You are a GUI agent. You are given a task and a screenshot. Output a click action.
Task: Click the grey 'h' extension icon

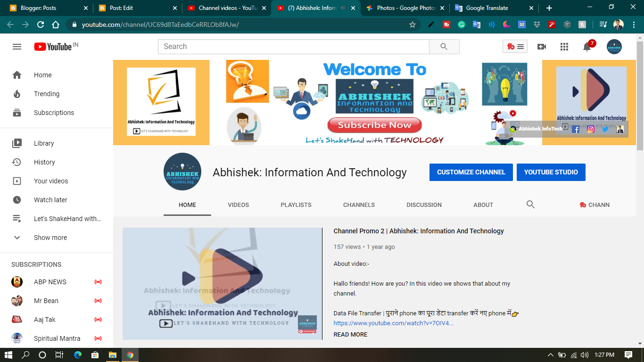coord(582,25)
